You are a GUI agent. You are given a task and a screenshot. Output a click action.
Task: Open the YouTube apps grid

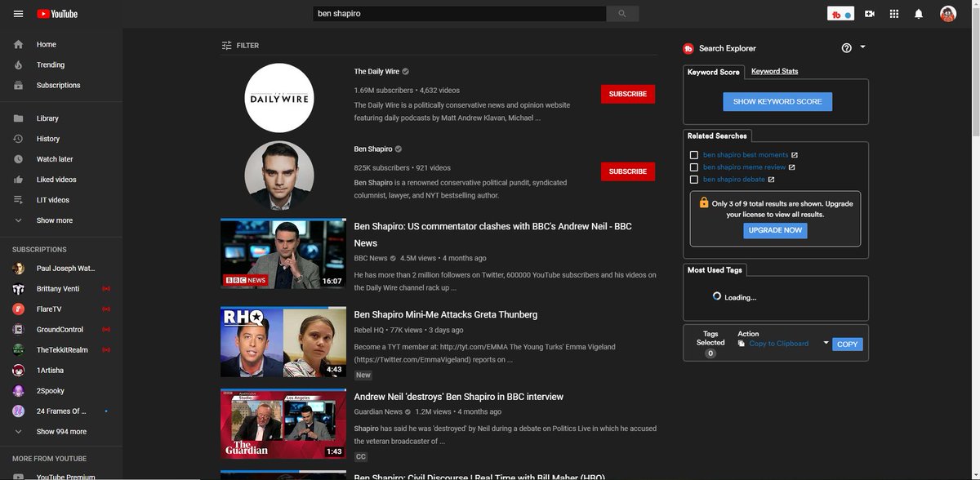click(x=894, y=14)
